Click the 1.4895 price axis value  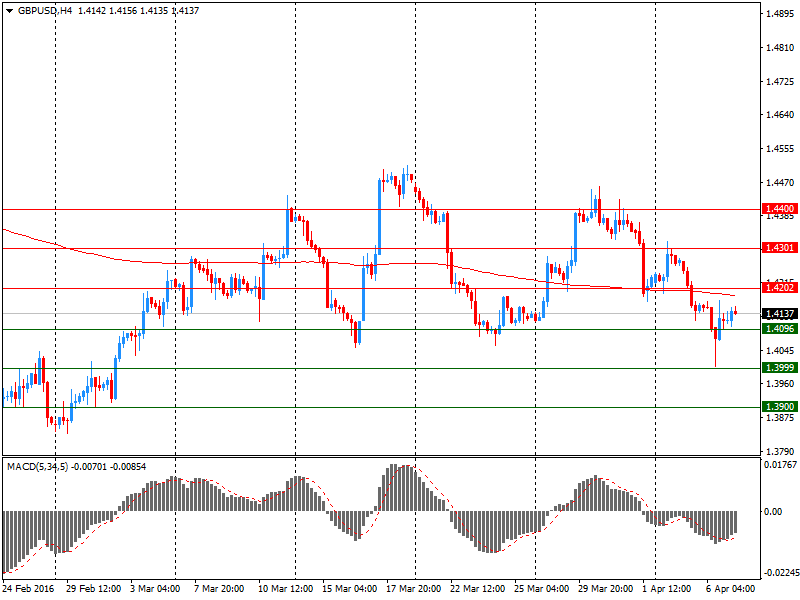tap(780, 14)
